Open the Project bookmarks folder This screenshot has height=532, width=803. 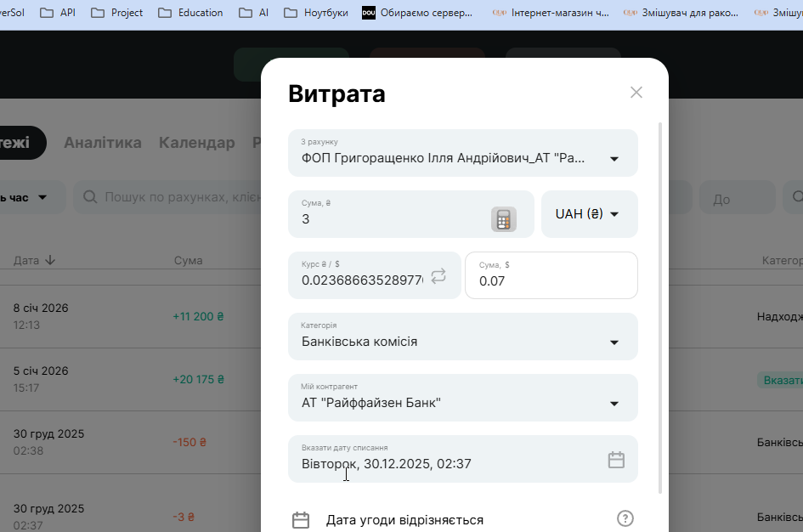116,12
